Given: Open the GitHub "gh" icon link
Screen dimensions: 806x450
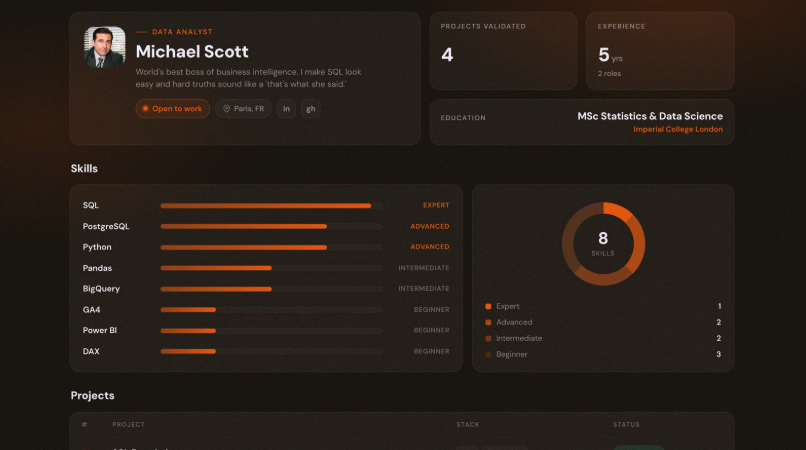Looking at the screenshot, I should tap(311, 109).
